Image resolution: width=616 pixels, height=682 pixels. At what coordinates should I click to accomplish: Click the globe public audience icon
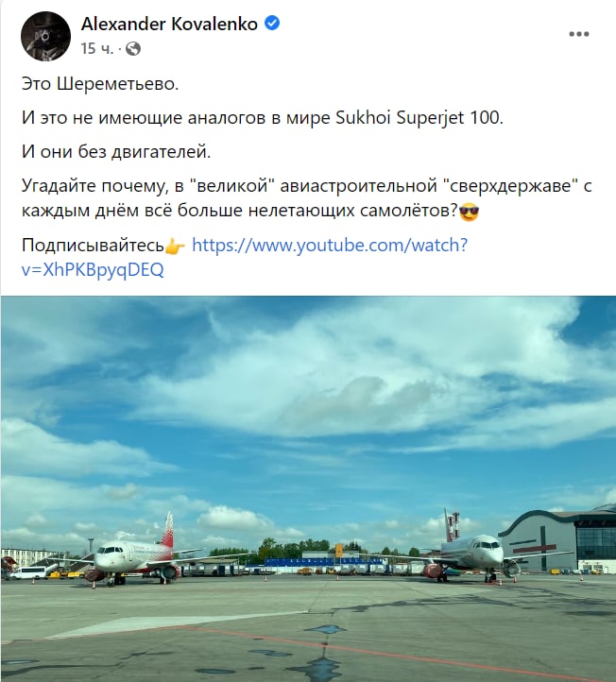click(x=133, y=49)
